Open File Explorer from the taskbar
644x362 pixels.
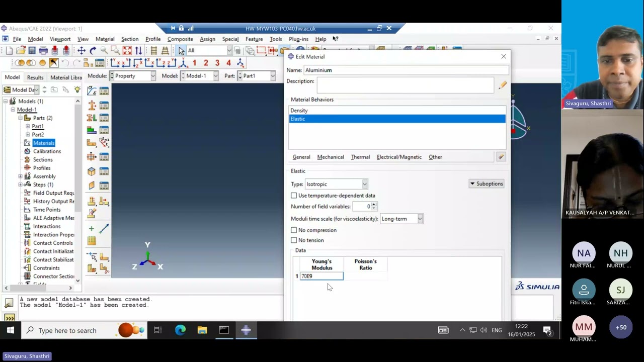(x=202, y=330)
